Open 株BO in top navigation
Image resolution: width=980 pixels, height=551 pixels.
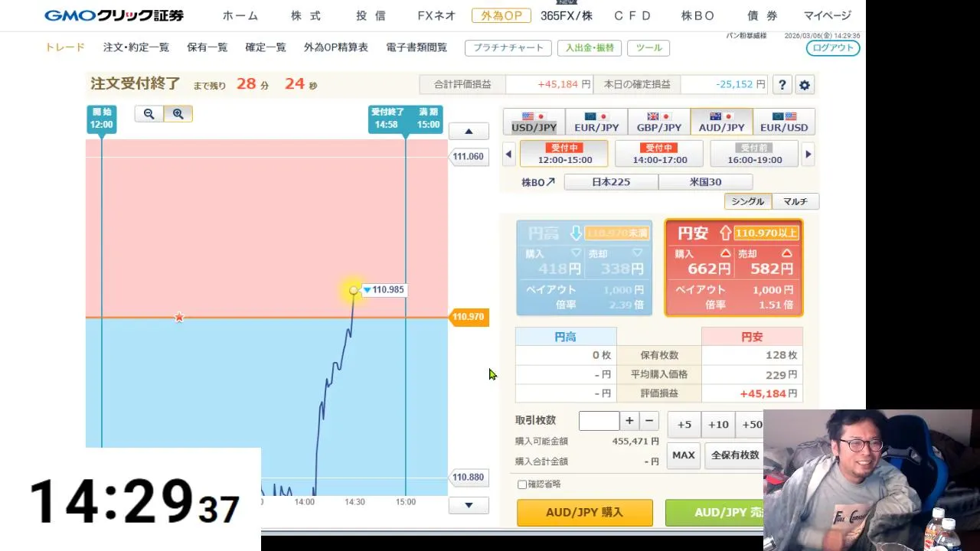coord(697,15)
